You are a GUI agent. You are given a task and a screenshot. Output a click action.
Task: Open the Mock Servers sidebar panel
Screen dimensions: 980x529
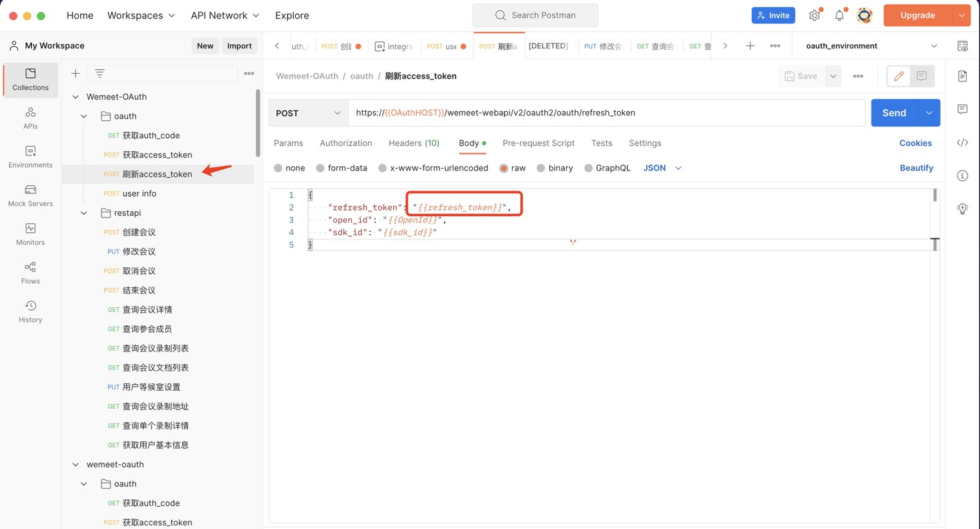point(30,195)
